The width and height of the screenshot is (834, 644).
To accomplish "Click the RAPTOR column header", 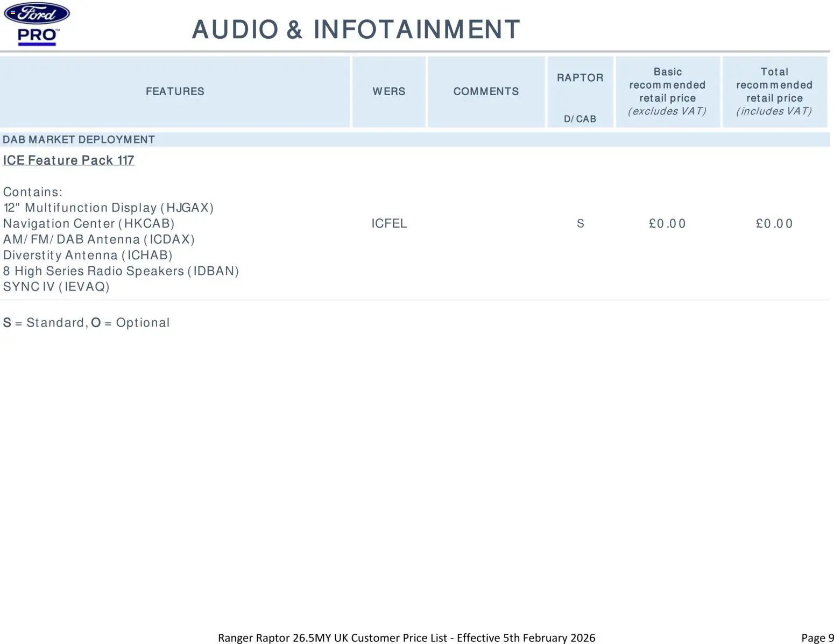I will (580, 78).
